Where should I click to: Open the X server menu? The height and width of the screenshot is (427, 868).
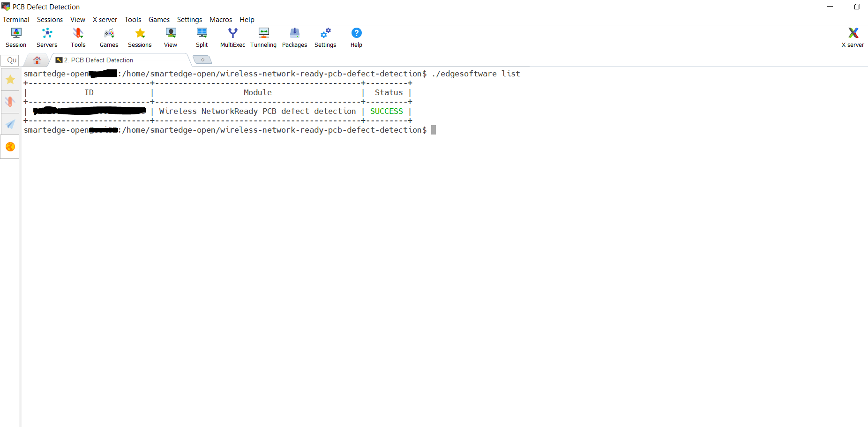(x=105, y=20)
